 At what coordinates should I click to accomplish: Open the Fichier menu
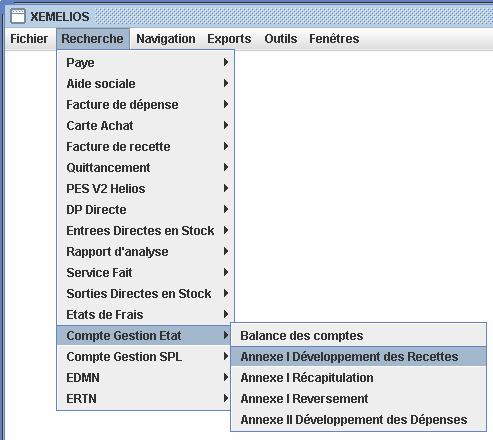point(29,39)
